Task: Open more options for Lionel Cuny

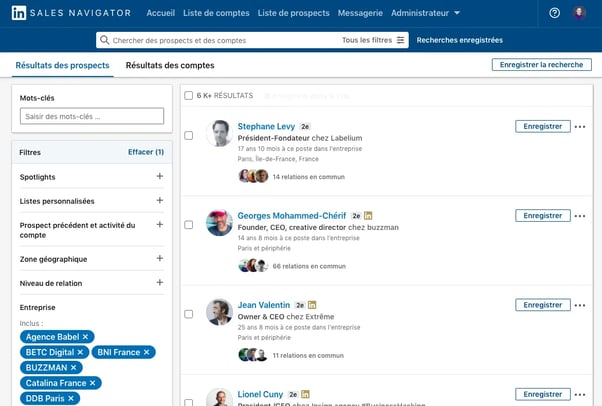Action: tap(580, 394)
